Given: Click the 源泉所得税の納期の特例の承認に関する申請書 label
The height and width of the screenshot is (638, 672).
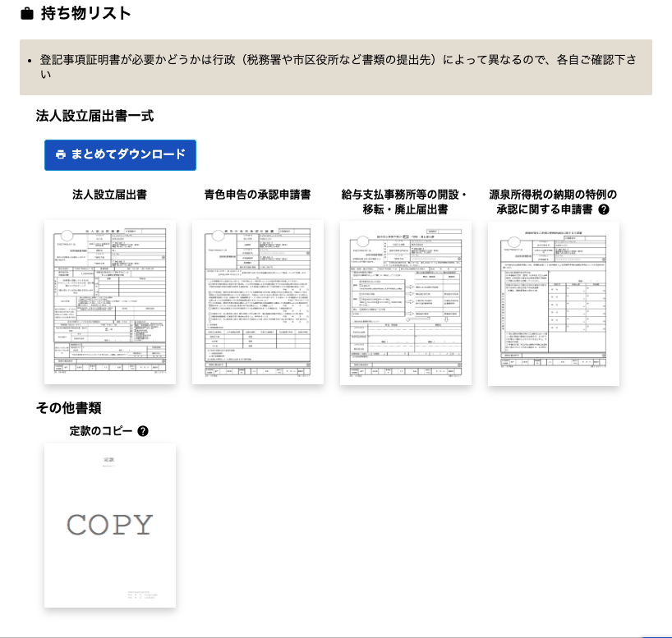Looking at the screenshot, I should tap(553, 202).
